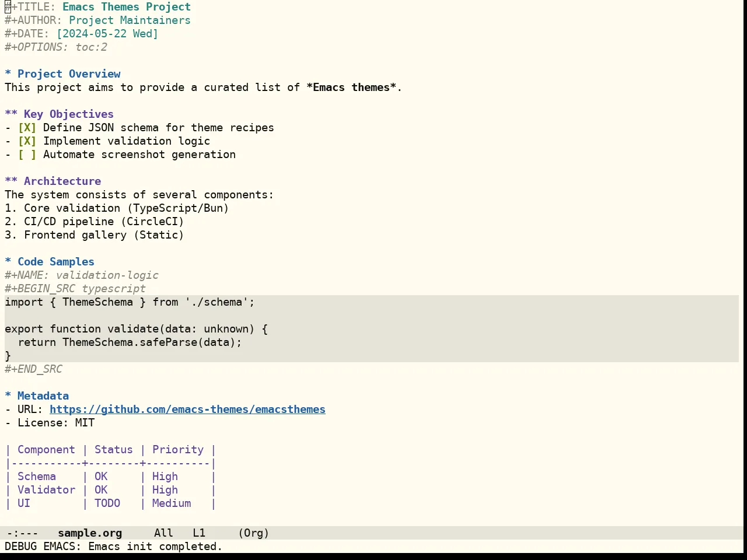The height and width of the screenshot is (560, 747).
Task: Click the return ThemeSchema.safeParse line
Action: point(130,342)
